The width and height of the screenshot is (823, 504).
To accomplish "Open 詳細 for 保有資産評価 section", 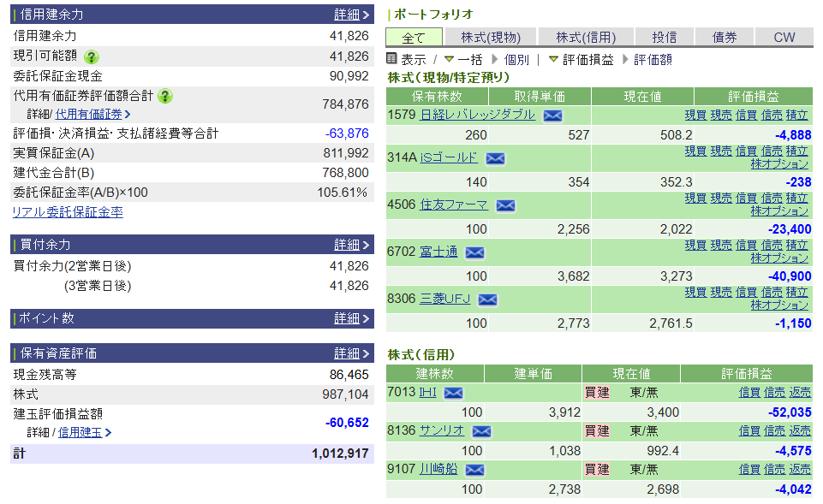I will point(351,353).
